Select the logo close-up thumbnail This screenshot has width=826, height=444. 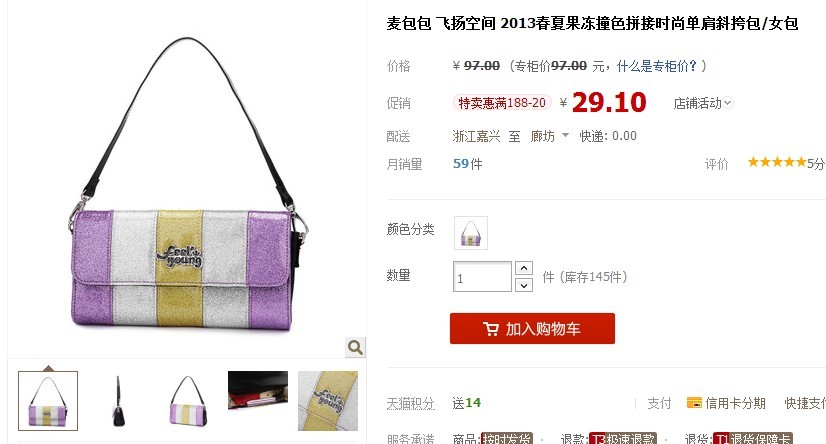pyautogui.click(x=328, y=401)
